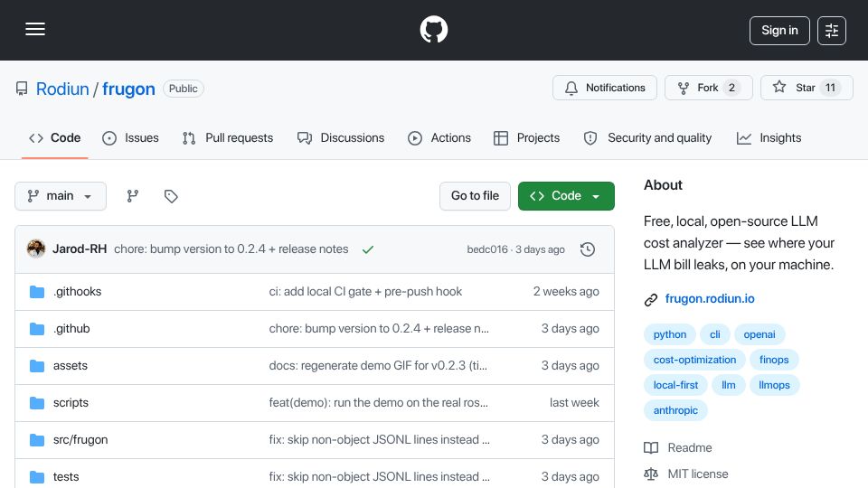868x488 pixels.
Task: Select the anthropic topic tag
Action: (675, 410)
